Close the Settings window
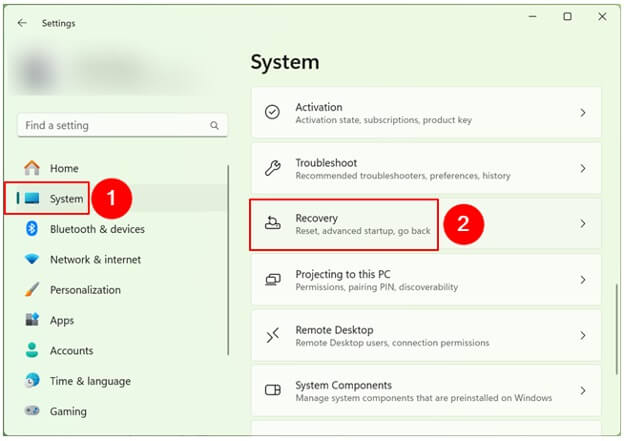 (x=602, y=16)
